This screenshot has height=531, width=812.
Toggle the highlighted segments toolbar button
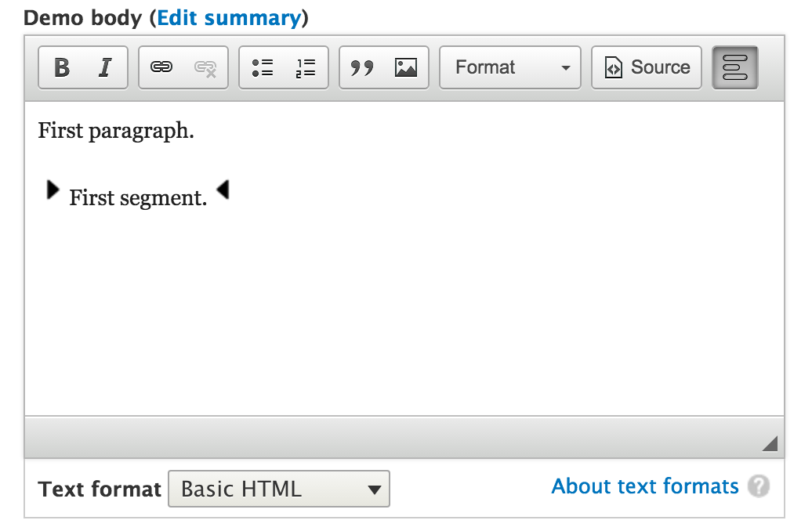(x=735, y=67)
